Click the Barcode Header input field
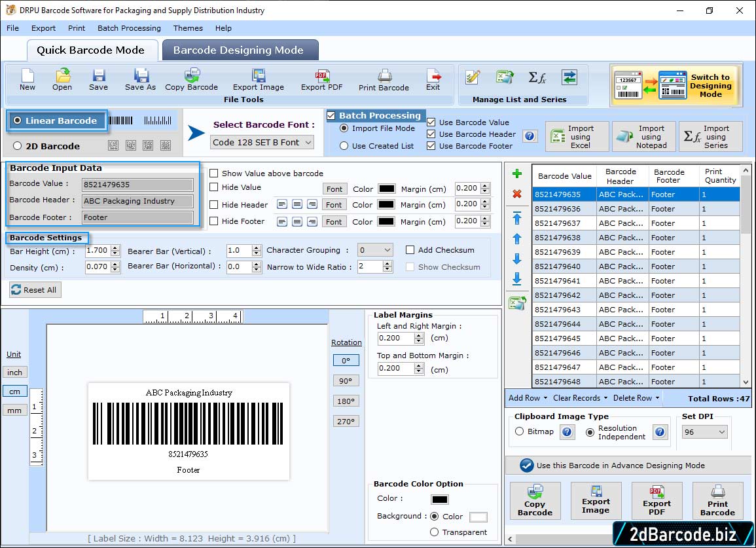756x548 pixels. pos(138,201)
